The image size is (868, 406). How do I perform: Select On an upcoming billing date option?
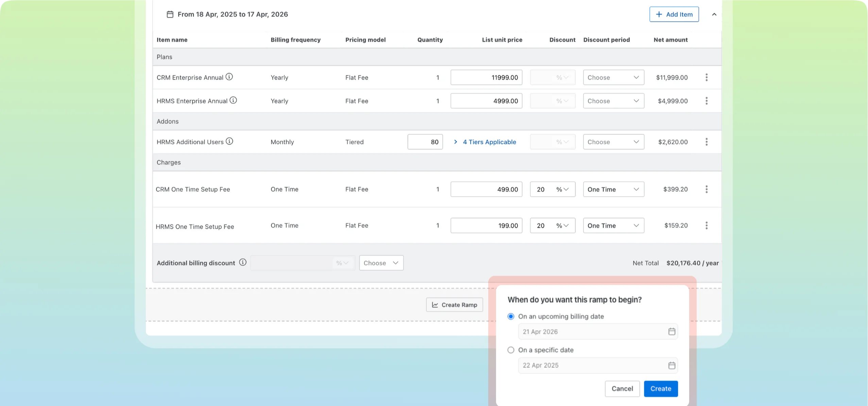[x=511, y=316]
